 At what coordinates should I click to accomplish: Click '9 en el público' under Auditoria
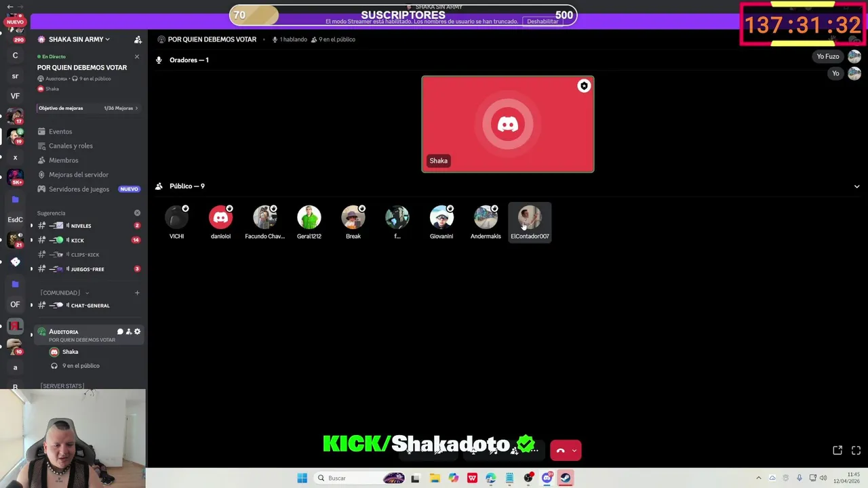pyautogui.click(x=81, y=366)
